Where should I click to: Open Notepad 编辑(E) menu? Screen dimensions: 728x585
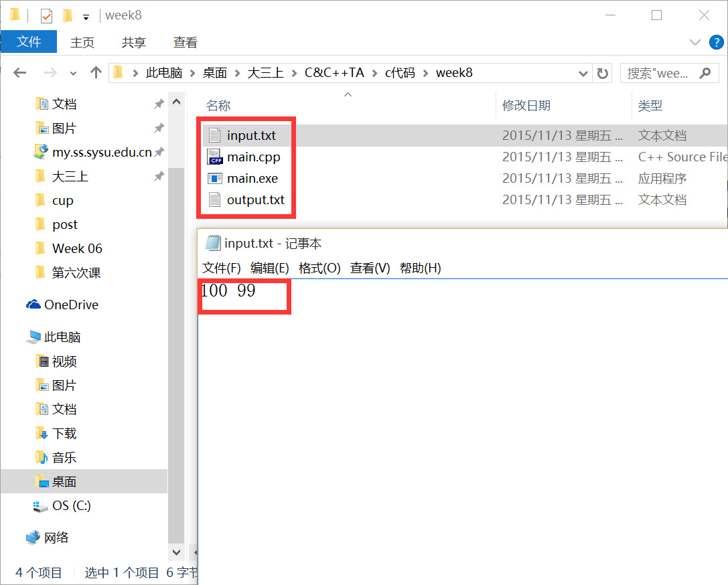coord(270,268)
